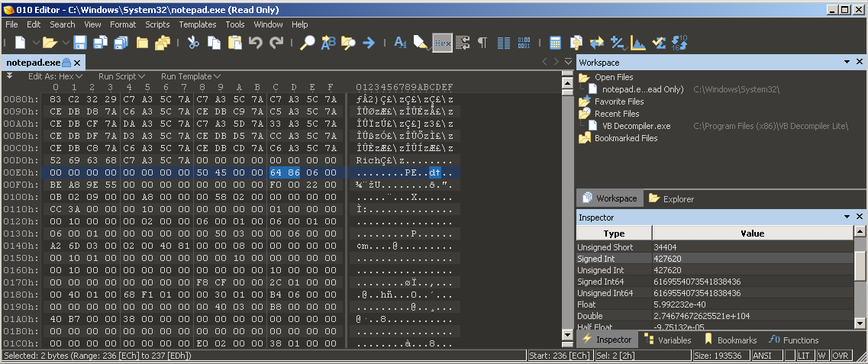Click the Paste clipboard icon
The image size is (868, 364).
pyautogui.click(x=234, y=43)
